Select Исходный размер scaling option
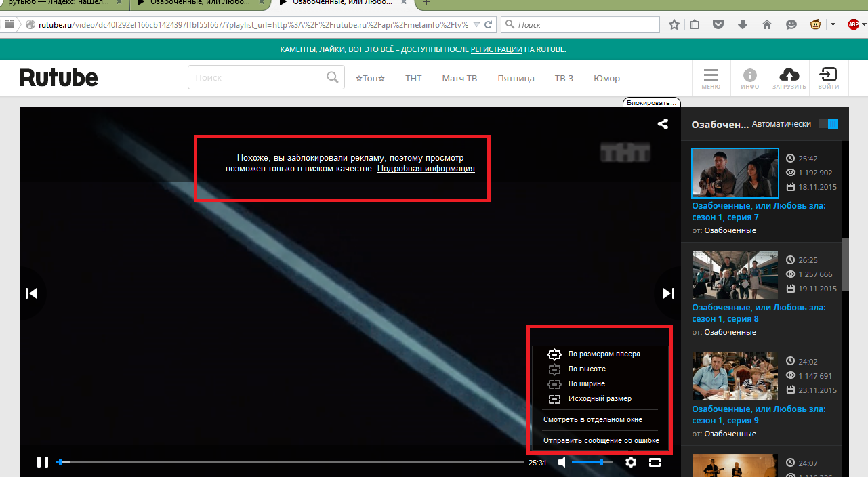Screen dimensions: 868x477 click(599, 399)
